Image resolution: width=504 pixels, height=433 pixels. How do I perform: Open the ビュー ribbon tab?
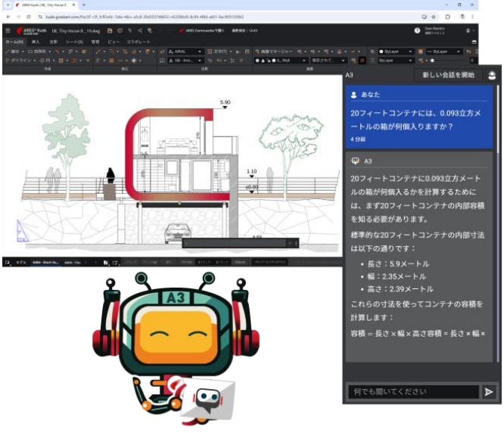point(114,42)
